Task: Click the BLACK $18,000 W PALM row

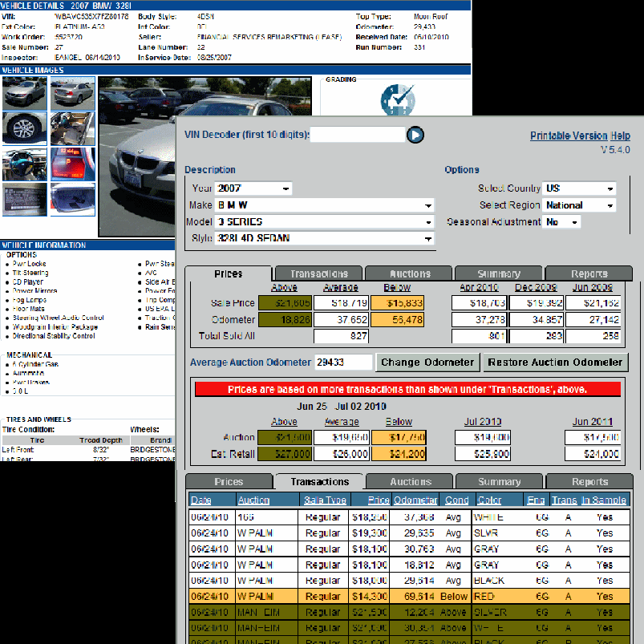Action: [x=410, y=581]
